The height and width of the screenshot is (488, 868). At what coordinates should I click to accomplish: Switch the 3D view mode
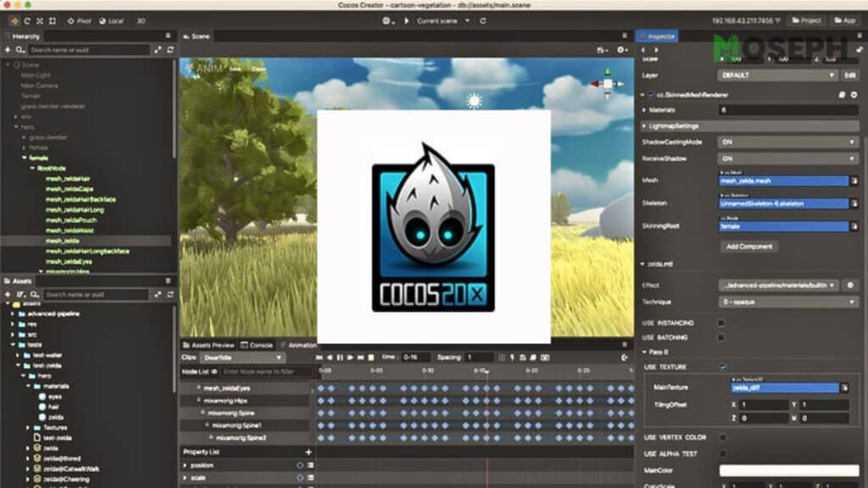[x=142, y=21]
